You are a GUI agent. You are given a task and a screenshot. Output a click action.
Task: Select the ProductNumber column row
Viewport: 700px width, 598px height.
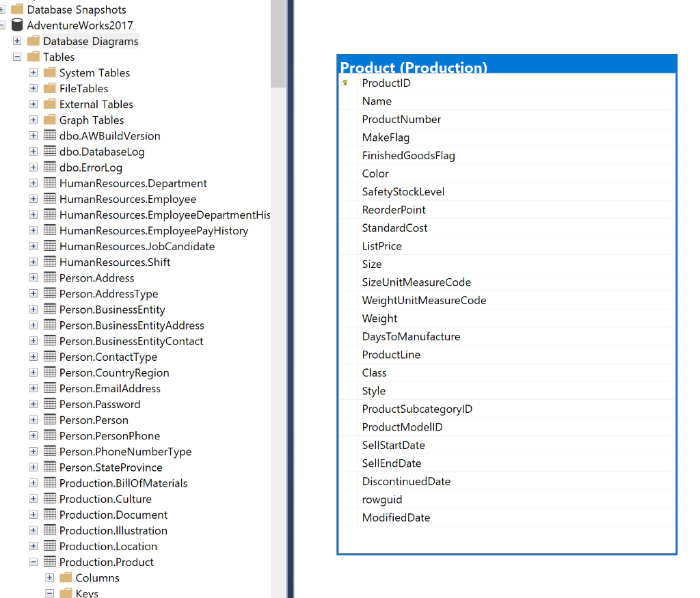click(x=507, y=119)
